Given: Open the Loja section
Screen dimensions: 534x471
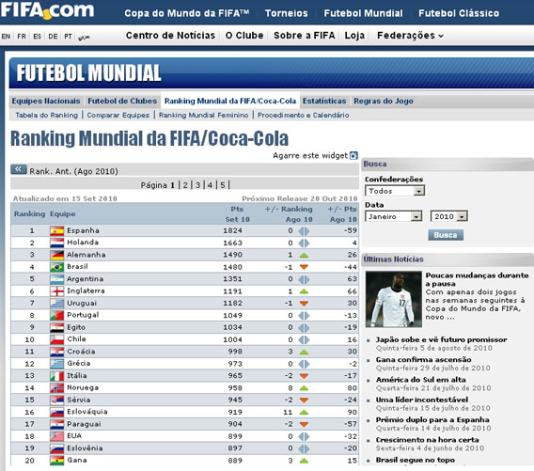Looking at the screenshot, I should (355, 35).
